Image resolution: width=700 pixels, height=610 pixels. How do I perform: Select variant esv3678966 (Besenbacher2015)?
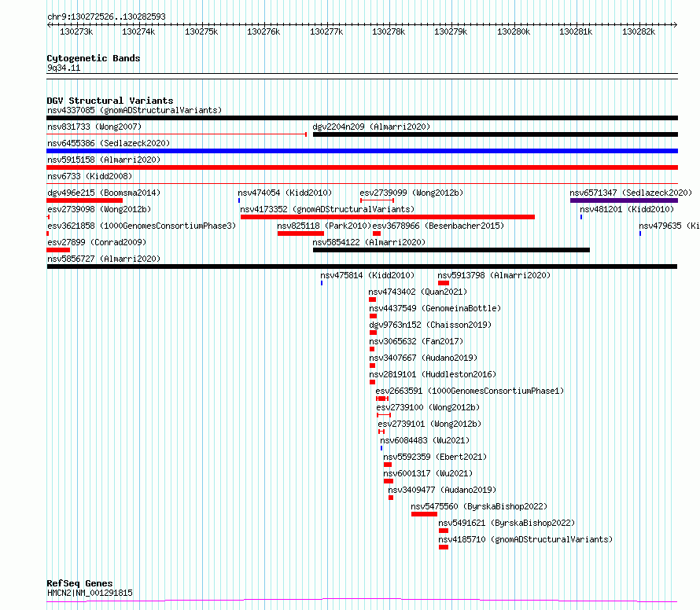point(438,226)
